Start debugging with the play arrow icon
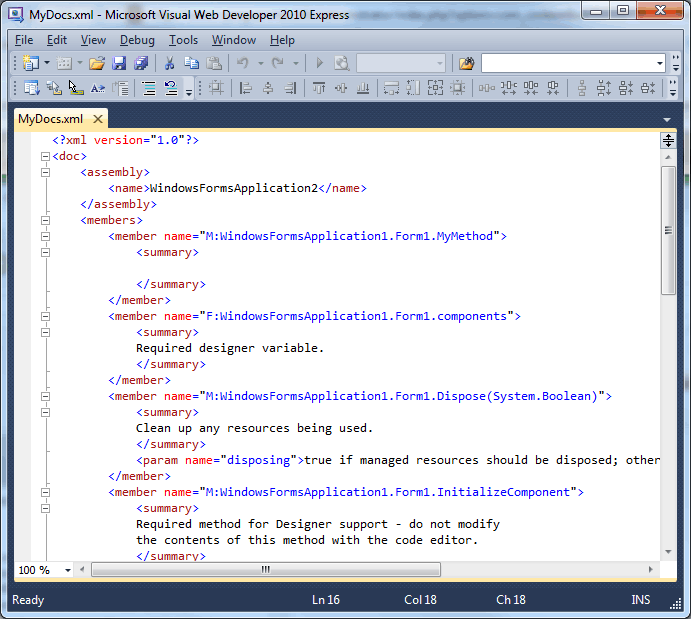The image size is (691, 619). pyautogui.click(x=319, y=63)
